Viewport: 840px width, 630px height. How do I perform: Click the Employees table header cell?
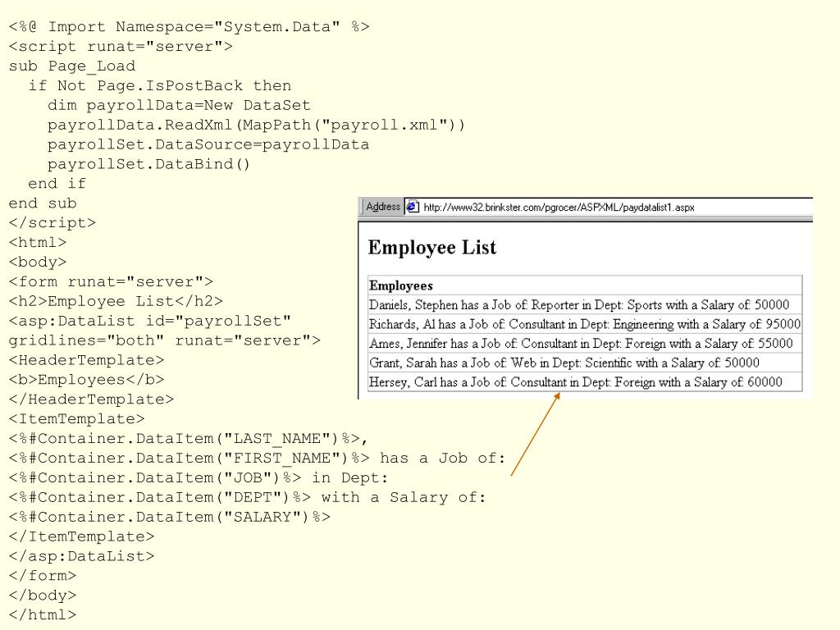(x=585, y=285)
